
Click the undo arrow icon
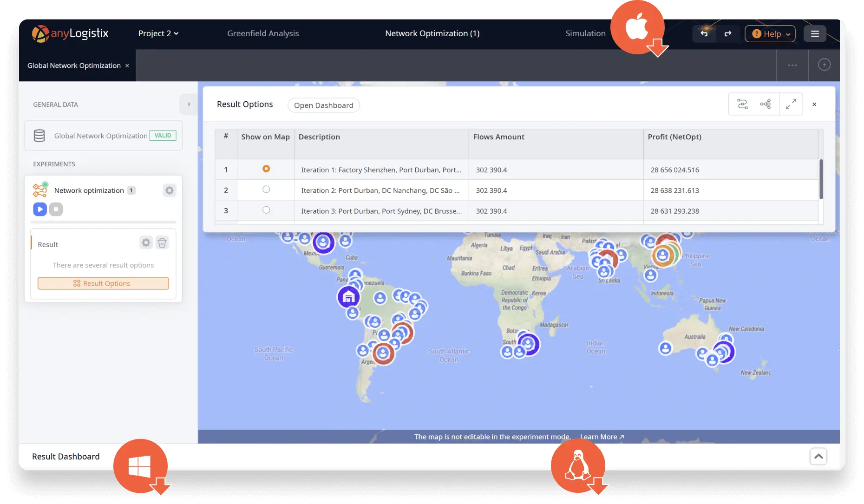click(704, 33)
